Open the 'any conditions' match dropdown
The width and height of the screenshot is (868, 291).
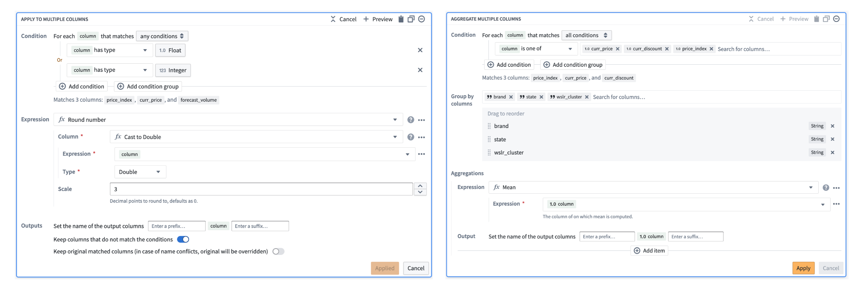tap(162, 36)
